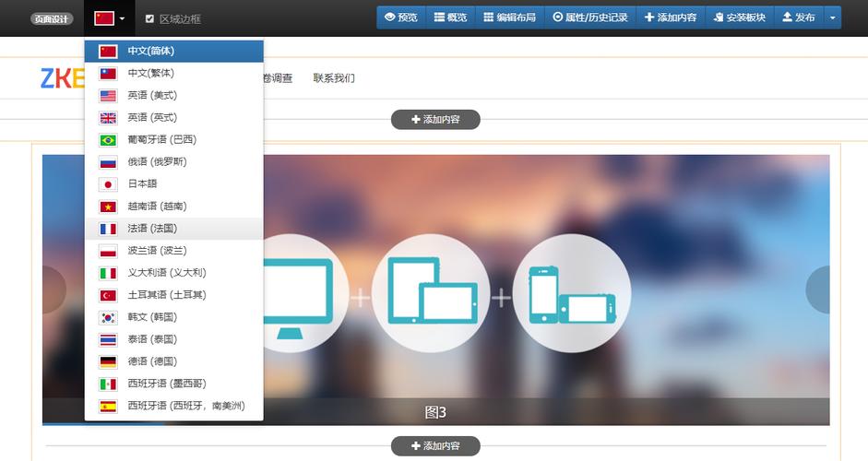Click the smartphone devices circle in banner
The image size is (868, 461).
572,293
